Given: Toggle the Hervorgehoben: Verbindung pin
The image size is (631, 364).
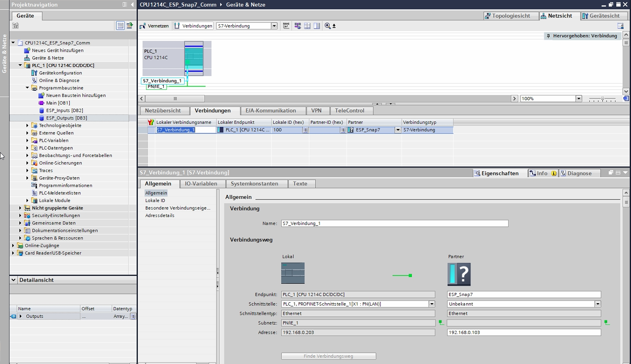Looking at the screenshot, I should pyautogui.click(x=548, y=36).
